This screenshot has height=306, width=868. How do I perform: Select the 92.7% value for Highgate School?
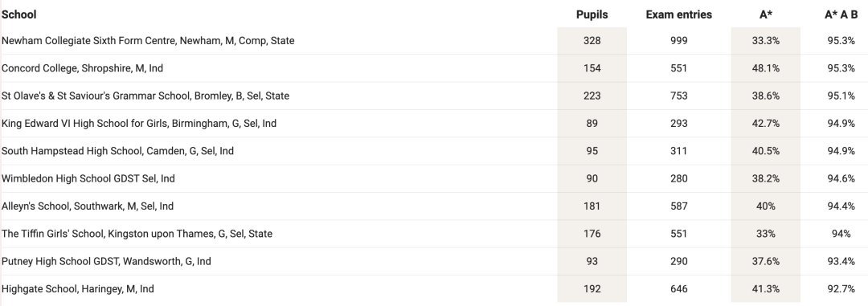(841, 289)
